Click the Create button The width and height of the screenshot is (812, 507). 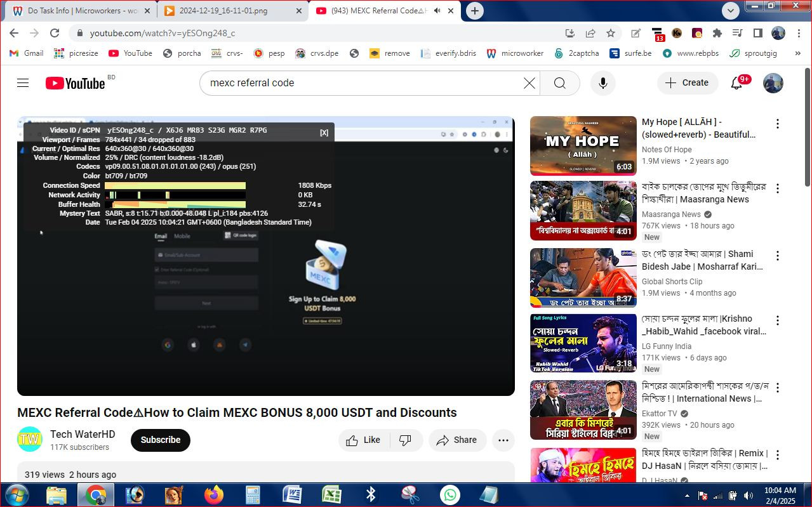[688, 83]
